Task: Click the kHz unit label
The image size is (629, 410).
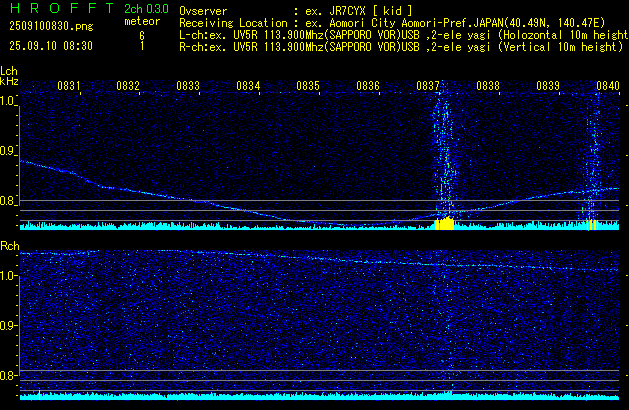Action: coord(9,81)
